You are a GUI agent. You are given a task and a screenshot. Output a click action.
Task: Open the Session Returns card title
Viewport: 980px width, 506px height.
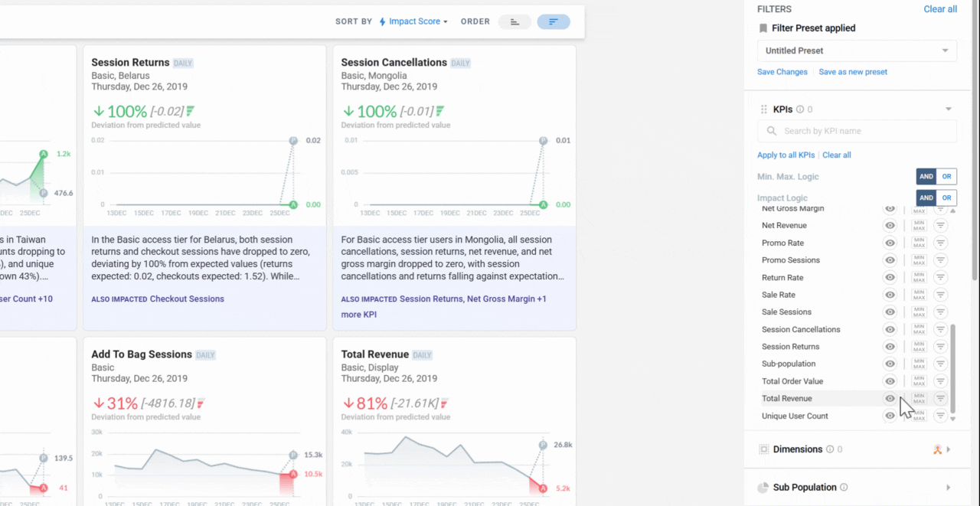(x=130, y=63)
